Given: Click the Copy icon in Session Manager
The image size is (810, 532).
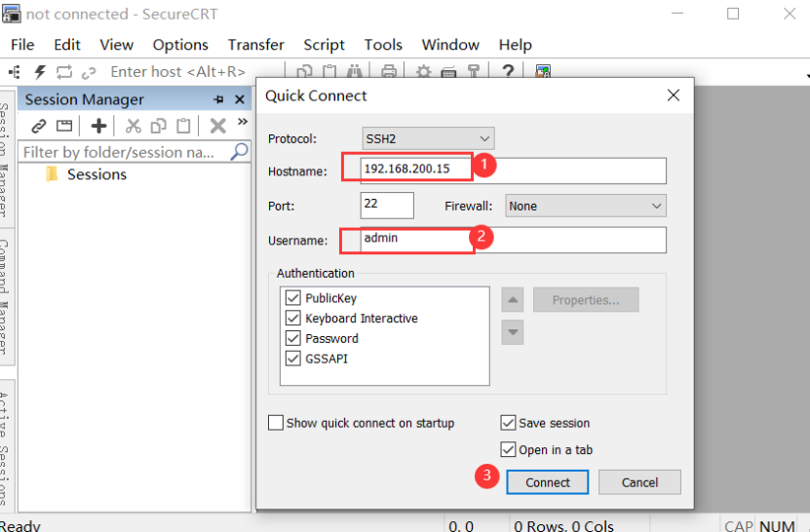Looking at the screenshot, I should coord(159,126).
